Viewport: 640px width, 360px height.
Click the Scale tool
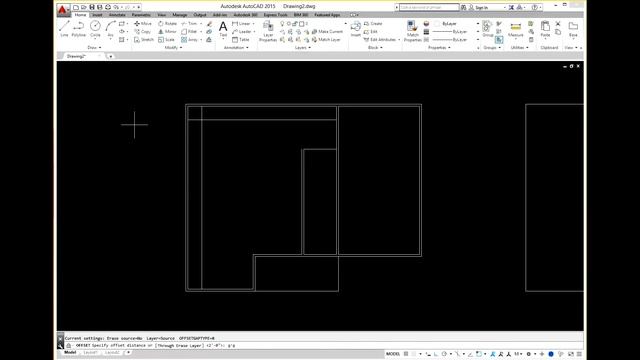point(167,40)
